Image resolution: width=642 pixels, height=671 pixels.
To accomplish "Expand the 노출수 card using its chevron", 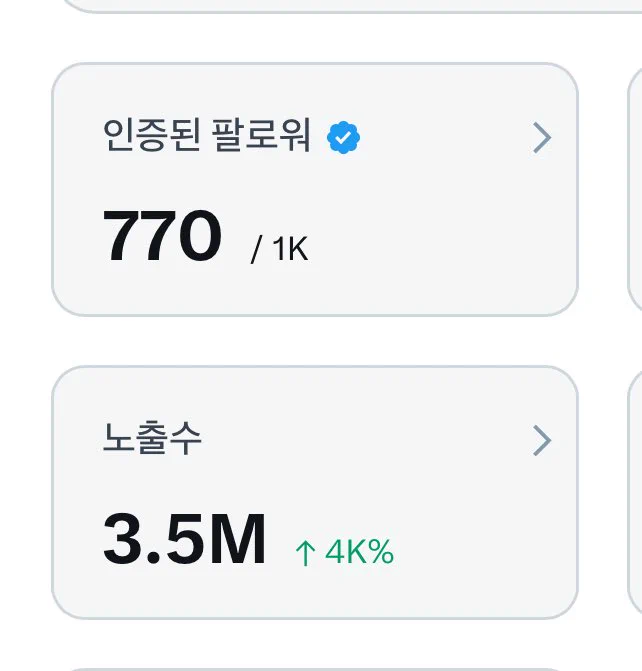I will [x=542, y=440].
